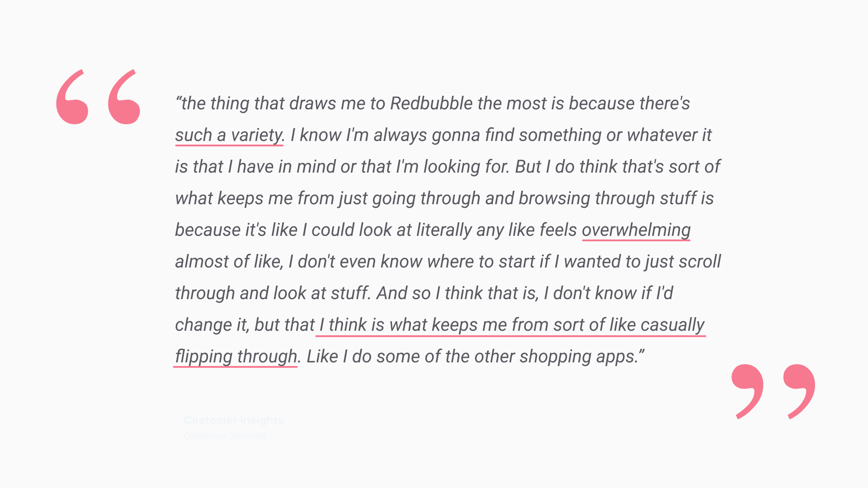Image resolution: width=868 pixels, height=488 pixels.
Task: Click the underlined words "flipping through"
Action: [236, 357]
